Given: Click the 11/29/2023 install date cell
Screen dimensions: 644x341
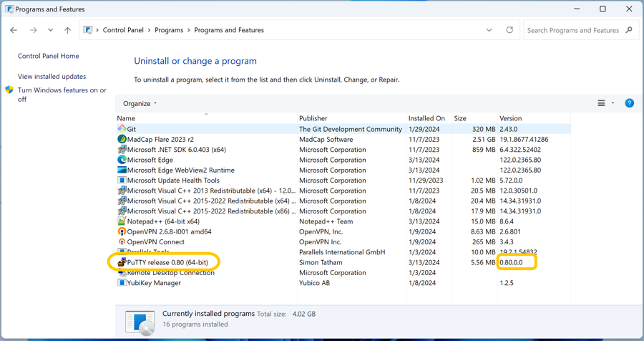Looking at the screenshot, I should [x=426, y=180].
